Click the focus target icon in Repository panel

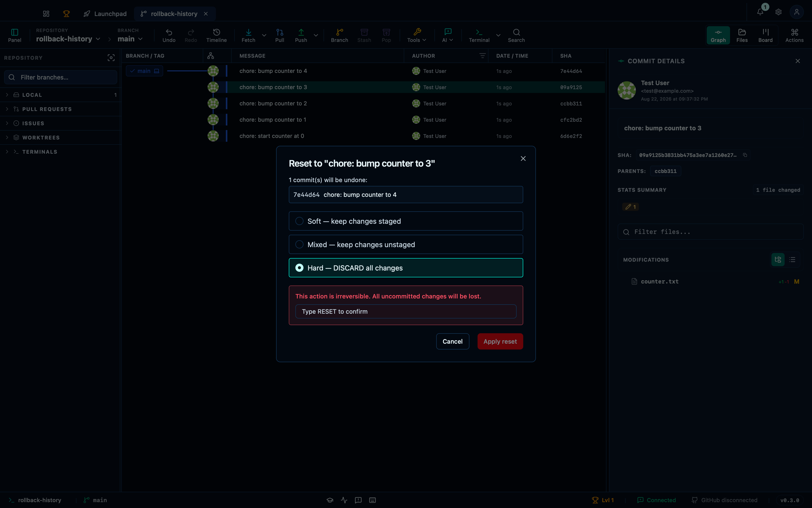click(x=111, y=58)
